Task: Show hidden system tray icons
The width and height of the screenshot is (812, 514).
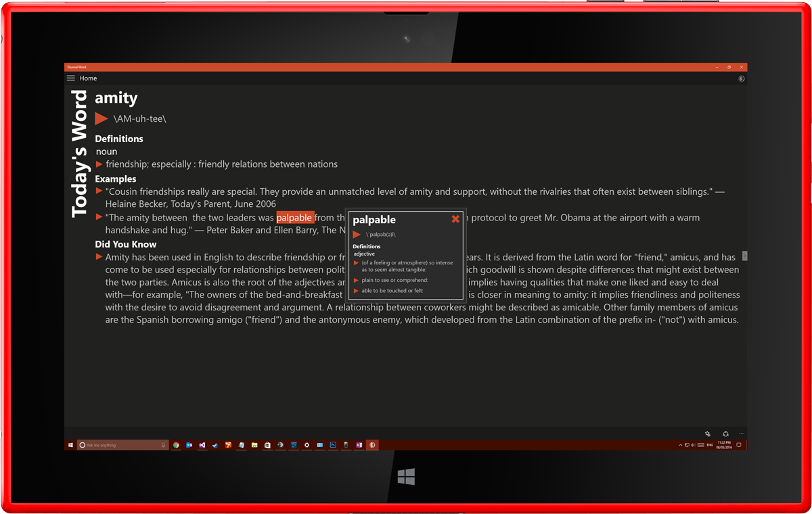Action: point(680,445)
